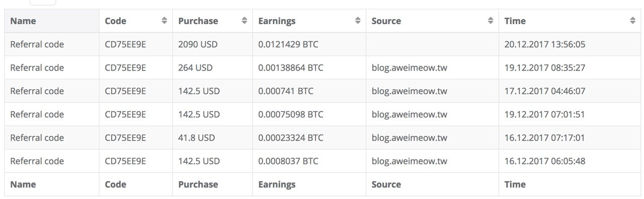Select the 41.8 USD purchase cell

(212, 138)
